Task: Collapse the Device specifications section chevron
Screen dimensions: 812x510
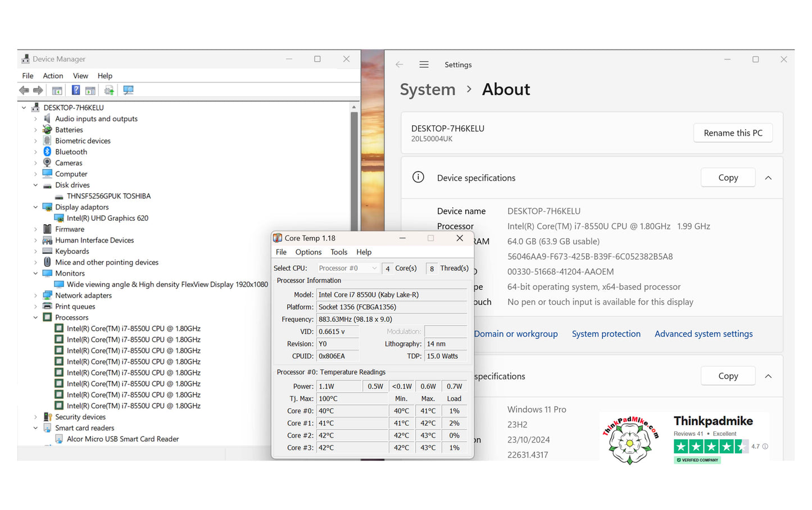Action: coord(768,178)
